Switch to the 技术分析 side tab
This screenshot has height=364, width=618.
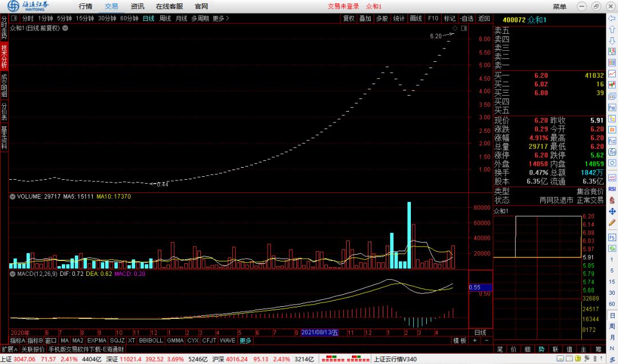(4, 57)
